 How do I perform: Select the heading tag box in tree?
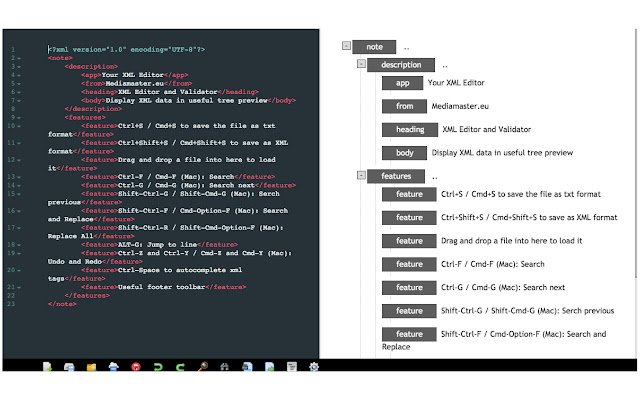(x=410, y=129)
